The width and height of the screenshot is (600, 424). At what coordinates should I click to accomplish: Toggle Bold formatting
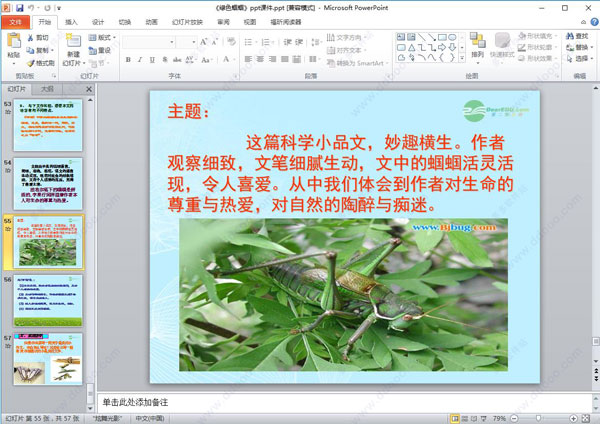[x=128, y=59]
